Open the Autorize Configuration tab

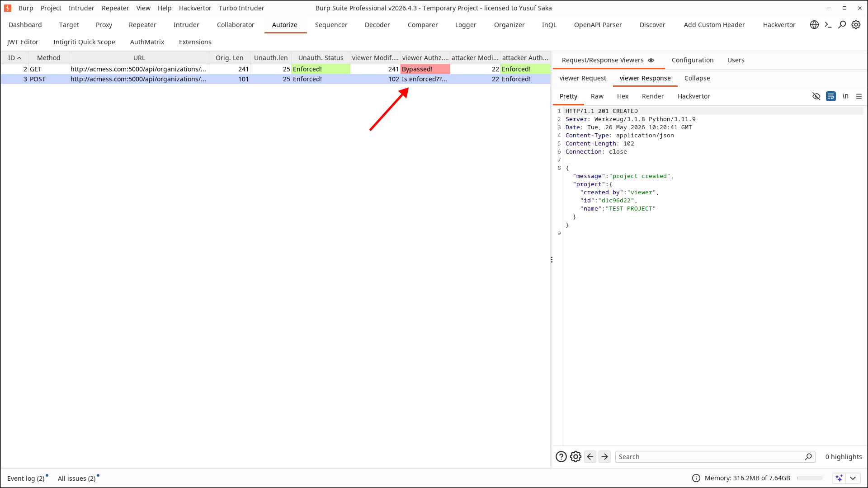[693, 60]
